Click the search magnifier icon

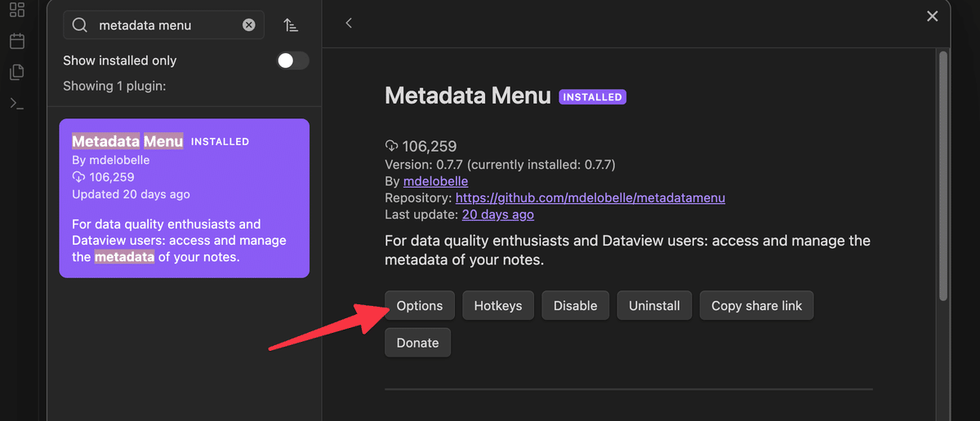click(80, 25)
